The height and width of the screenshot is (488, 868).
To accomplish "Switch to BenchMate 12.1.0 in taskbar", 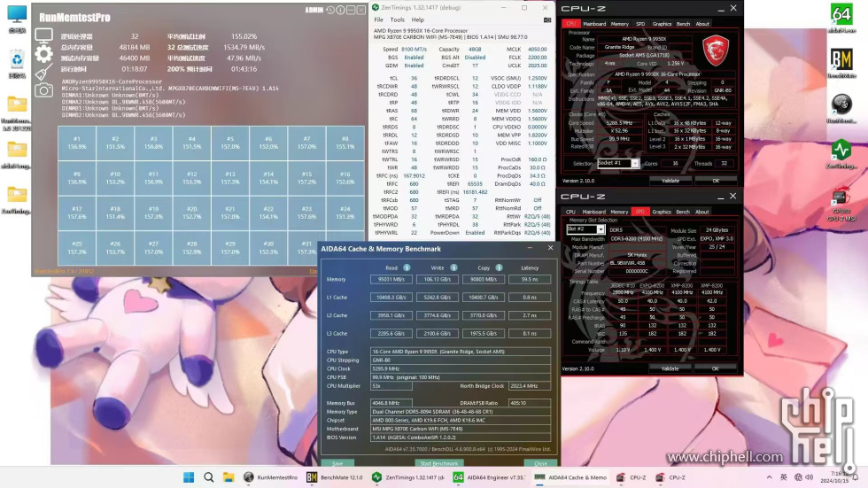I will tap(335, 477).
